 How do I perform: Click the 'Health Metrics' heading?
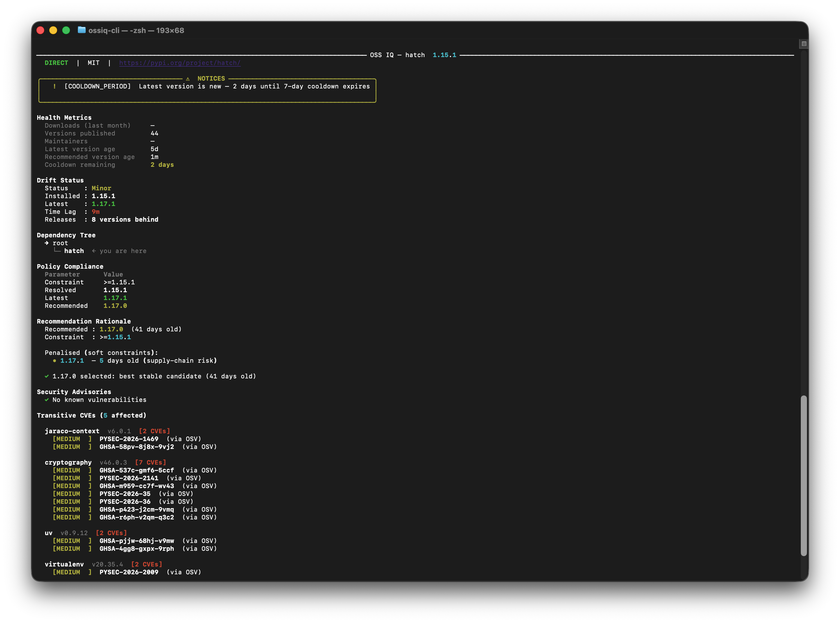pos(64,118)
